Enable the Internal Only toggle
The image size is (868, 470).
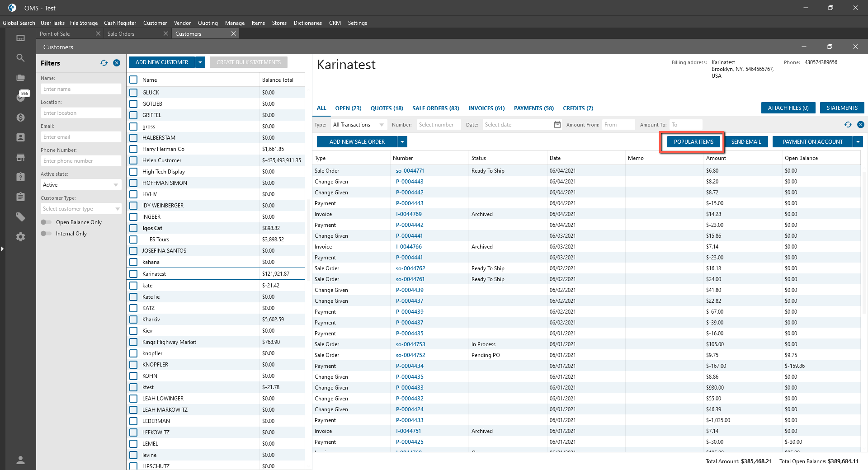(x=46, y=234)
